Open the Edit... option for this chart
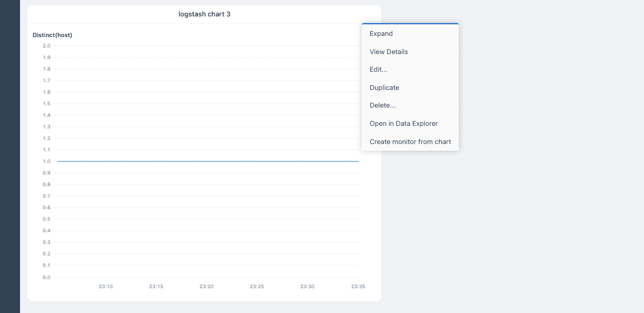Viewport: 644px width, 313px height. point(410,69)
